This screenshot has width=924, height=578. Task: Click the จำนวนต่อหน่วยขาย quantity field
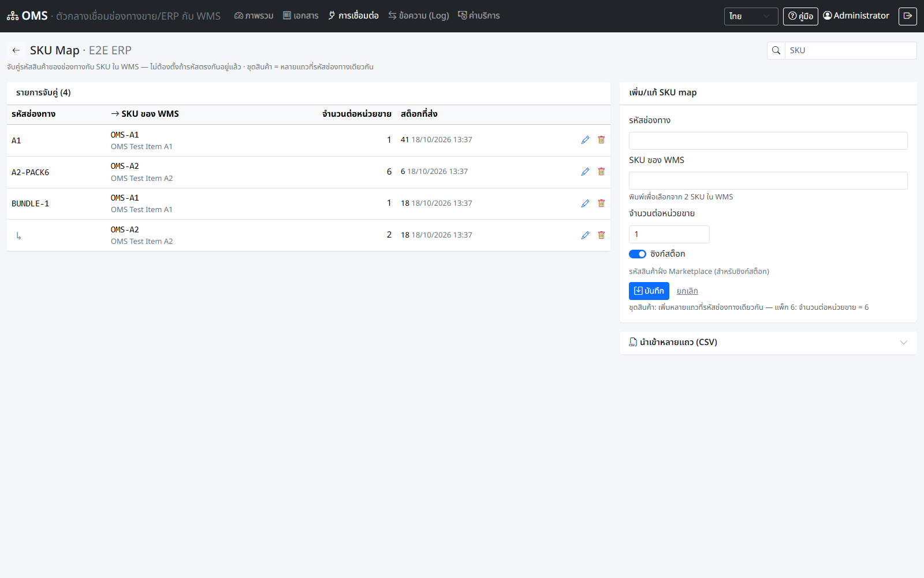(x=669, y=234)
